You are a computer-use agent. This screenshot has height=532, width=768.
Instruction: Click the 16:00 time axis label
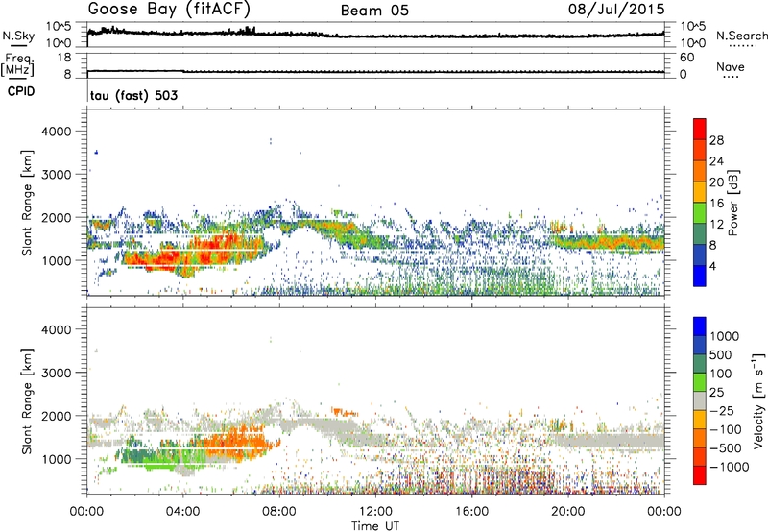471,512
